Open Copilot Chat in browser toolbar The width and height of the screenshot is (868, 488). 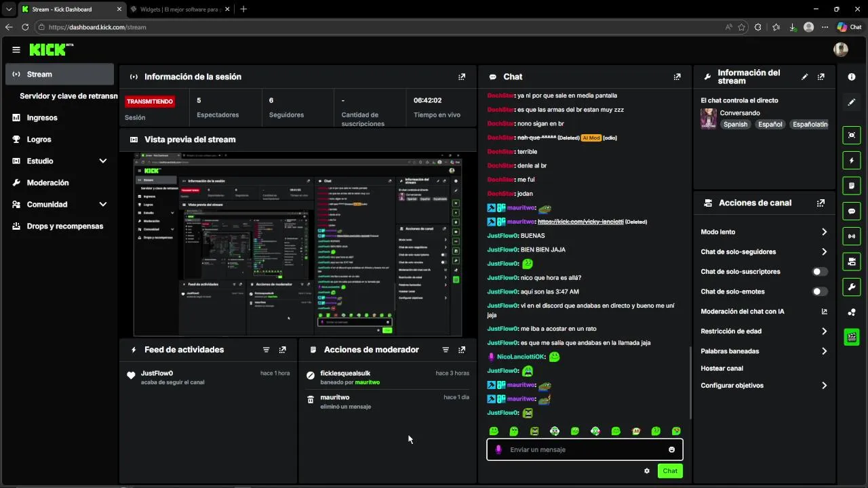click(x=849, y=27)
